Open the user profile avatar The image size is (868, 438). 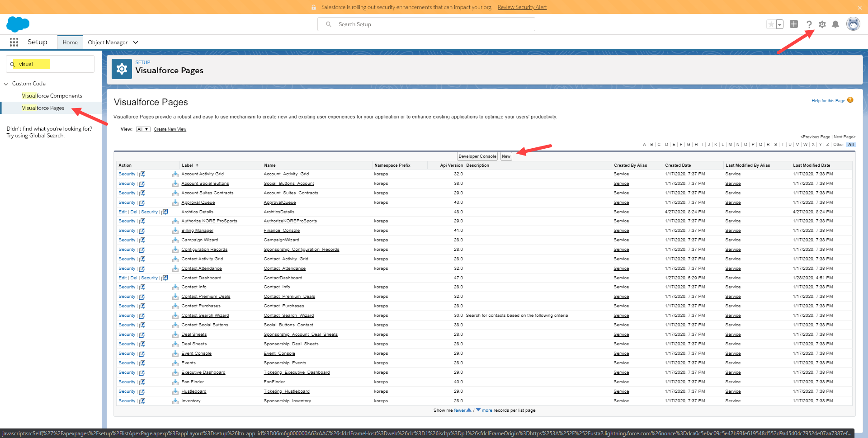coord(853,24)
